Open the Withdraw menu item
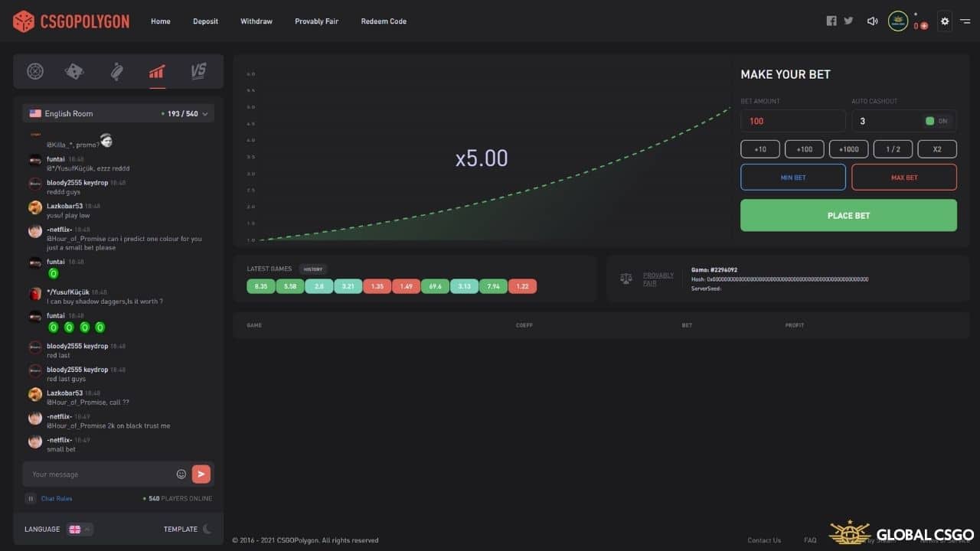 point(256,21)
